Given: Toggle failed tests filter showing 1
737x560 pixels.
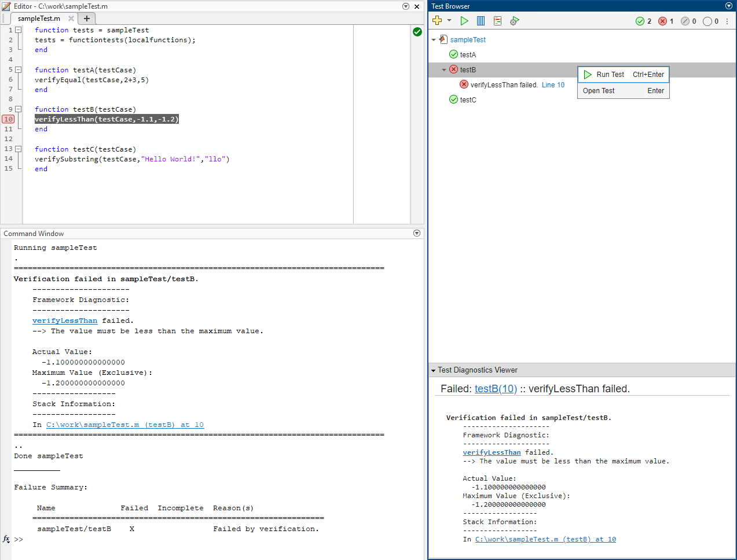Looking at the screenshot, I should (666, 21).
